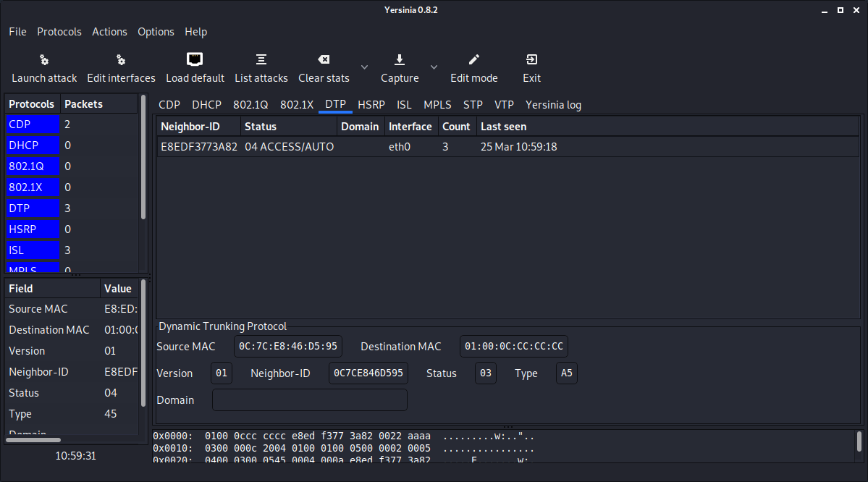The width and height of the screenshot is (868, 482).
Task: Switch to the 802.1X tab
Action: pyautogui.click(x=297, y=105)
